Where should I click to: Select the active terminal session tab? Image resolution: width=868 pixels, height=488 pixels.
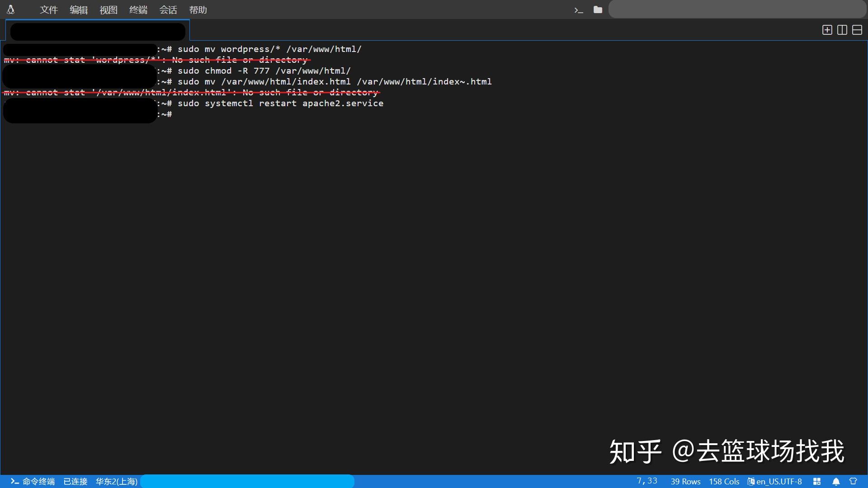[97, 31]
